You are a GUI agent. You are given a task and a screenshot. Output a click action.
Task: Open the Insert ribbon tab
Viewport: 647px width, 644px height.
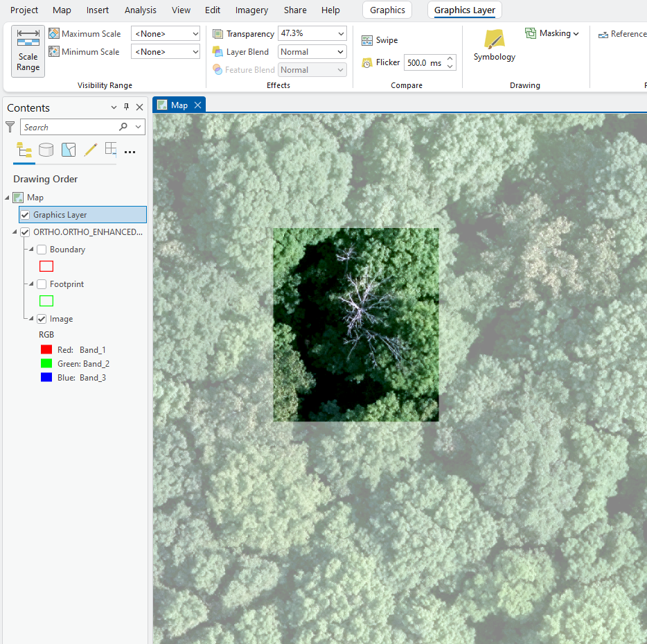(98, 10)
